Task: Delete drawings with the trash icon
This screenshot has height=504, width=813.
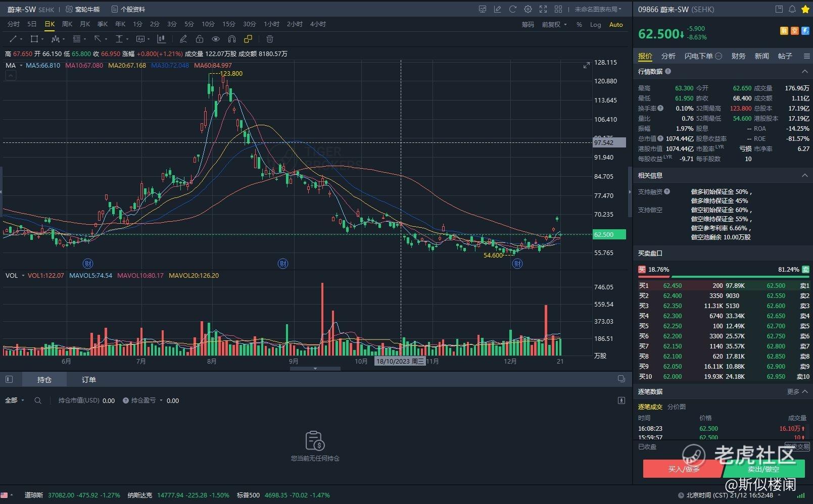Action: tap(270, 39)
